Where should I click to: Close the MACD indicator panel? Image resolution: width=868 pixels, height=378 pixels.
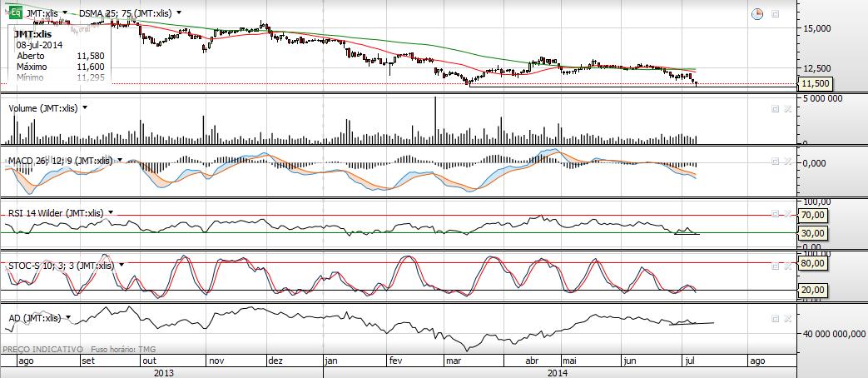787,161
